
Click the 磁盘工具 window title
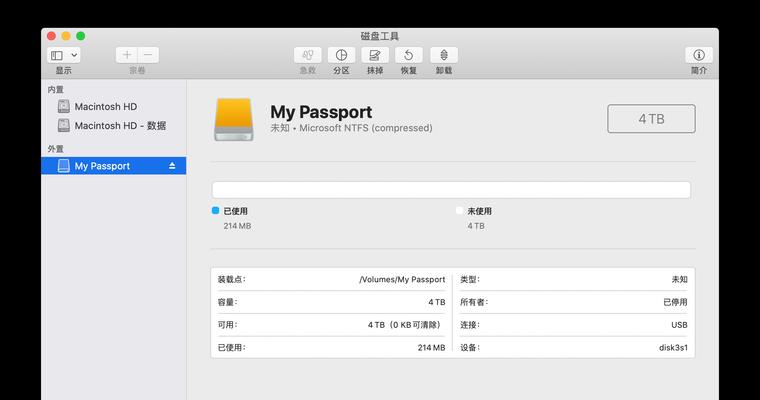(380, 36)
